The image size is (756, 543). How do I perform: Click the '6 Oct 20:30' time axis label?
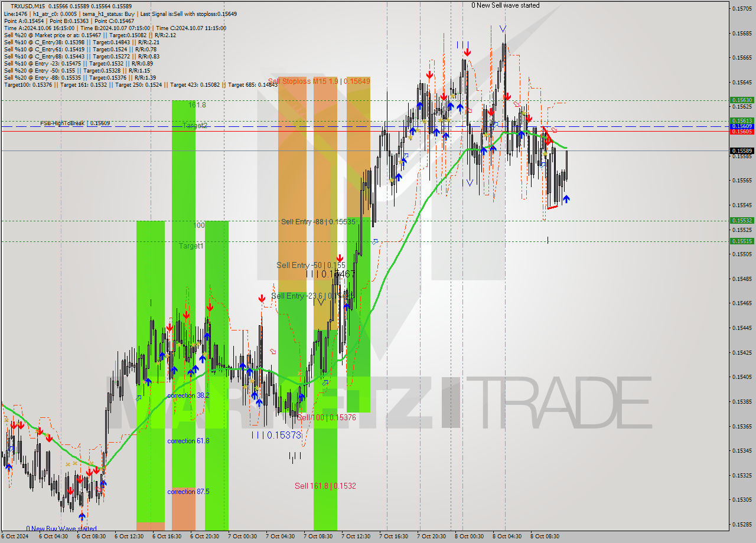click(205, 537)
